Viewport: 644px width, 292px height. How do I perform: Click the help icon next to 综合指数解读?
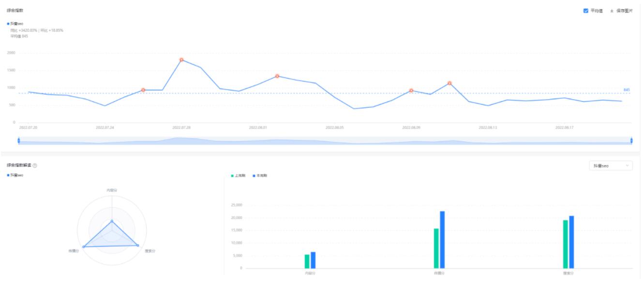tap(35, 166)
